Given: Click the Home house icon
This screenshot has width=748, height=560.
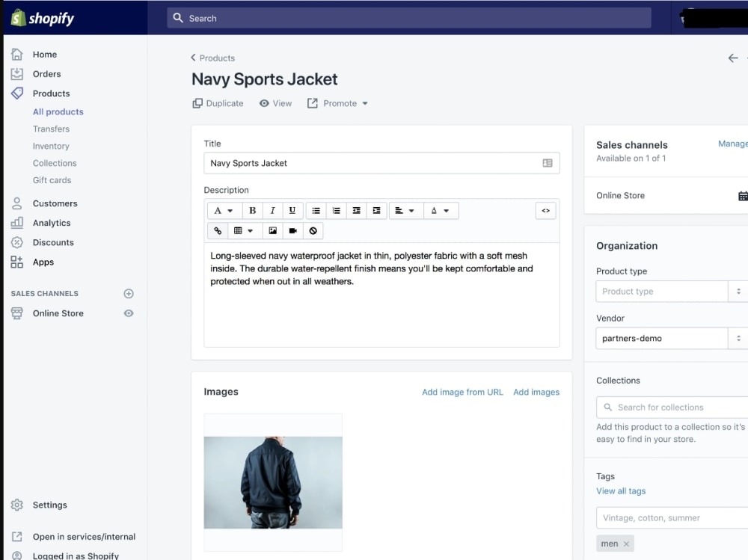Looking at the screenshot, I should pyautogui.click(x=16, y=55).
